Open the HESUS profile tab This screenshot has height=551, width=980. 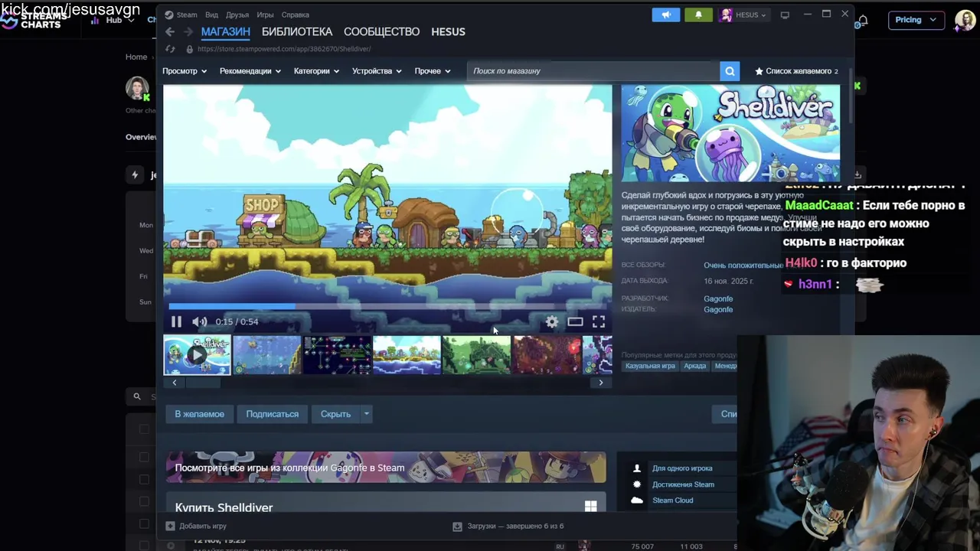tap(448, 31)
